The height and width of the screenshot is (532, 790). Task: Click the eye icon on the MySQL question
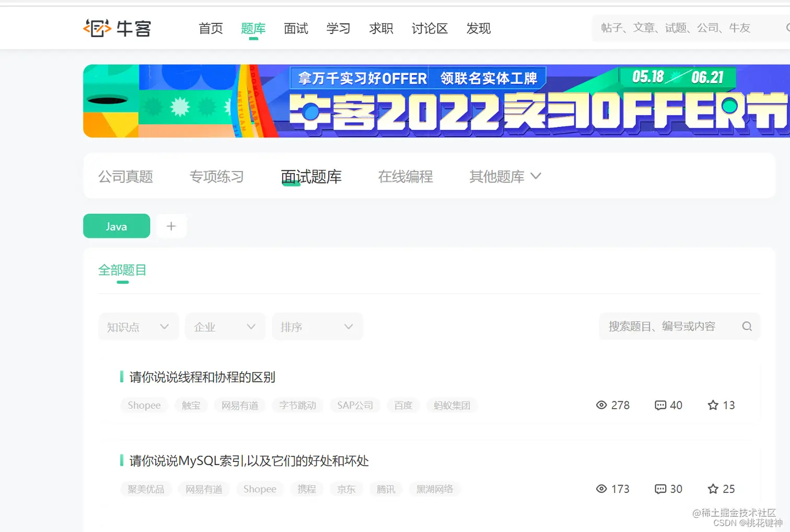pyautogui.click(x=601, y=489)
